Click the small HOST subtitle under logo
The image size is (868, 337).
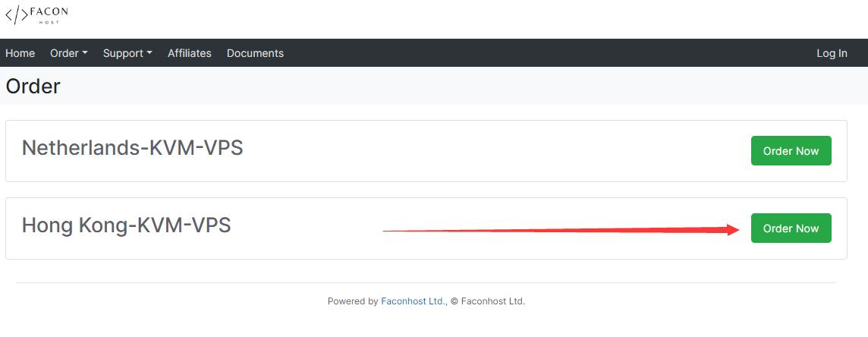pyautogui.click(x=49, y=22)
